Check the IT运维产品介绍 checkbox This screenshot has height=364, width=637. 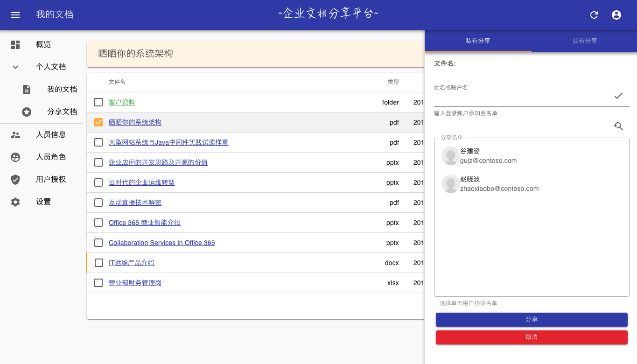pyautogui.click(x=99, y=263)
